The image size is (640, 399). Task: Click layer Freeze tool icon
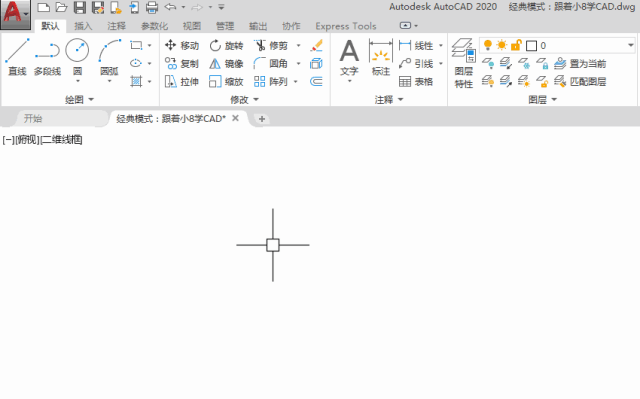point(524,63)
